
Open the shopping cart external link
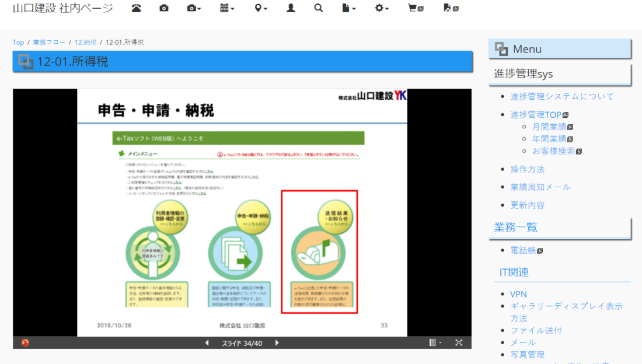click(416, 8)
